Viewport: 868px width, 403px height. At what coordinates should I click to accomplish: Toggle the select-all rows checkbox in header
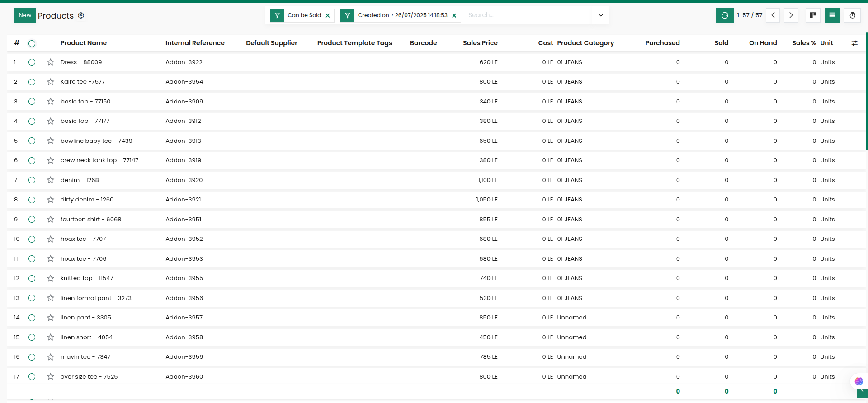pyautogui.click(x=32, y=43)
